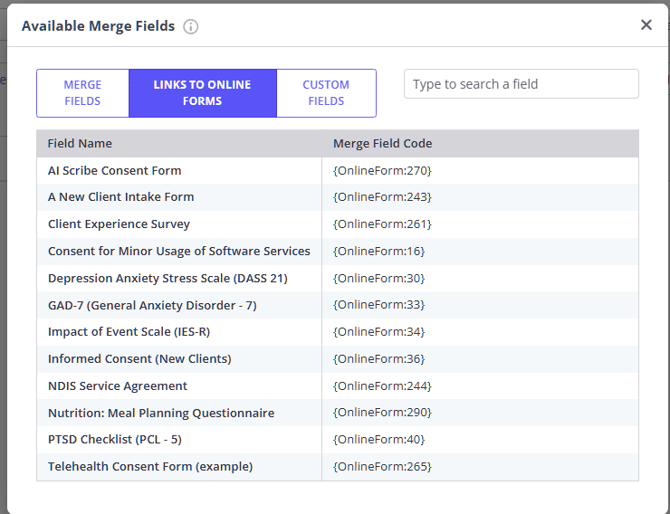670x514 pixels.
Task: Switch to the Merge Fields tab
Action: point(83,93)
